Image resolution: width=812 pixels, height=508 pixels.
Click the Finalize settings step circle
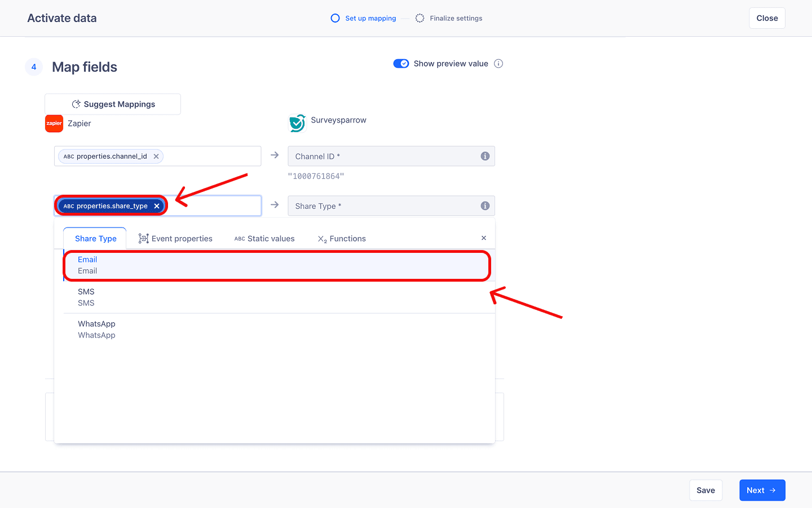(420, 18)
